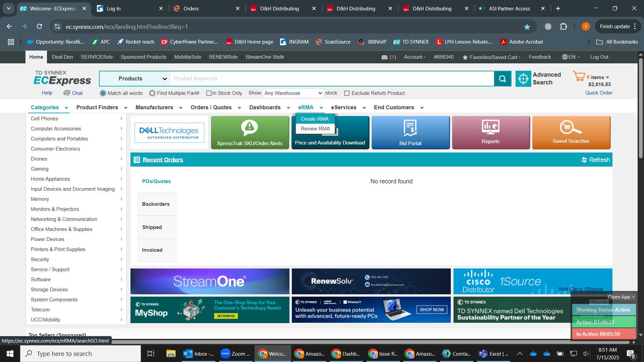Open Outlook Inbox in taskbar

tap(199, 354)
